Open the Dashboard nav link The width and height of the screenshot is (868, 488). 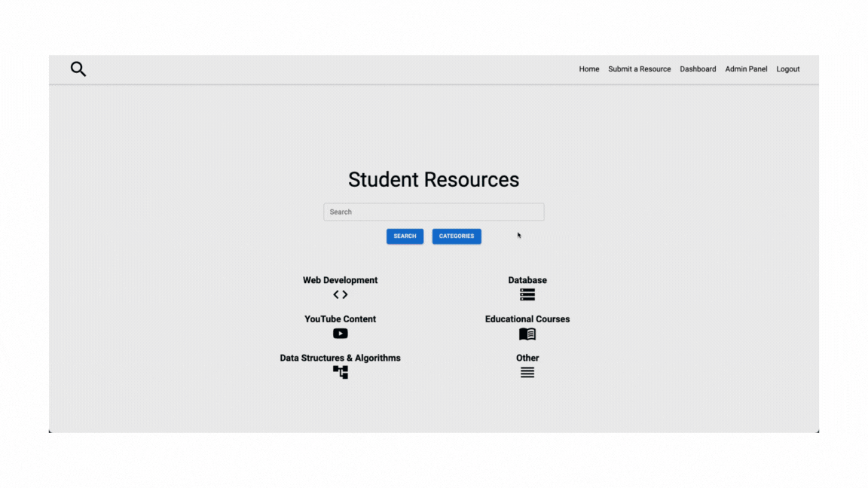(698, 69)
